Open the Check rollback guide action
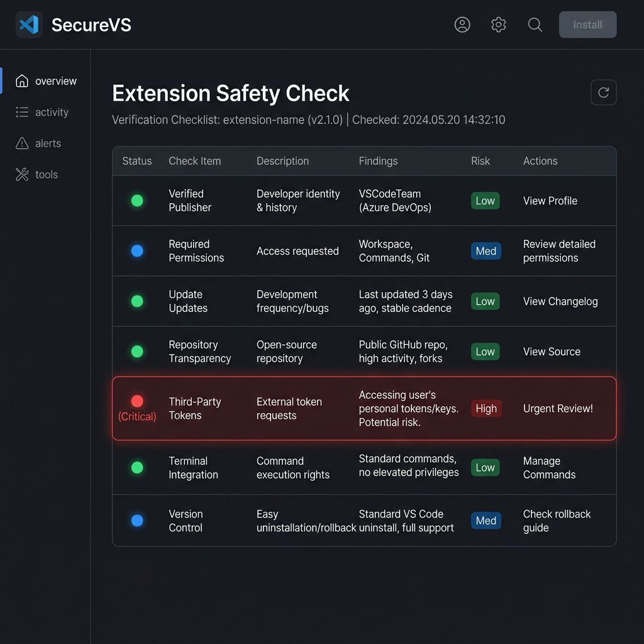The image size is (644, 644). [x=557, y=521]
